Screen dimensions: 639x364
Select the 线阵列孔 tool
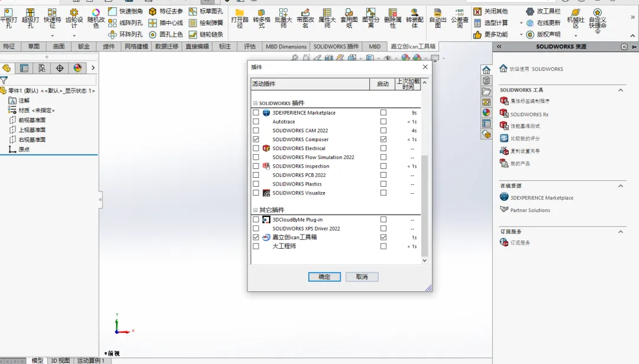125,23
